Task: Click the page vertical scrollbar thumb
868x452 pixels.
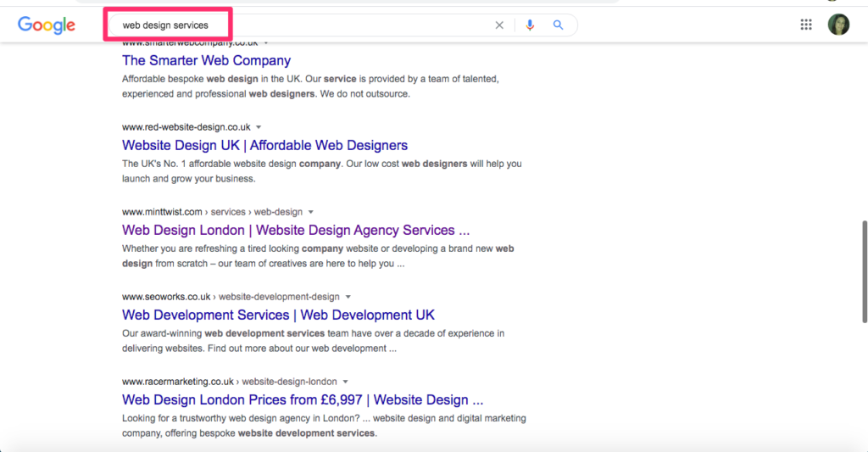Action: point(864,271)
